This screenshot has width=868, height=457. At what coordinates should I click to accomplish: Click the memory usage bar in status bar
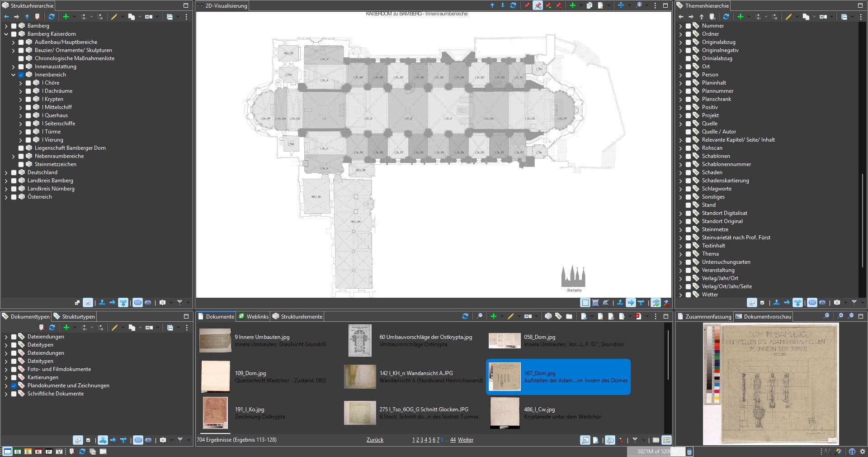click(x=656, y=451)
